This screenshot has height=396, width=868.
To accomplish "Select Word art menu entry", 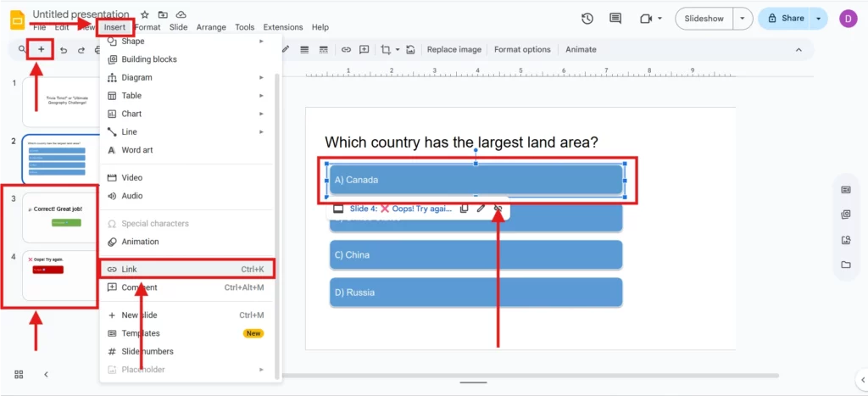I will (137, 150).
